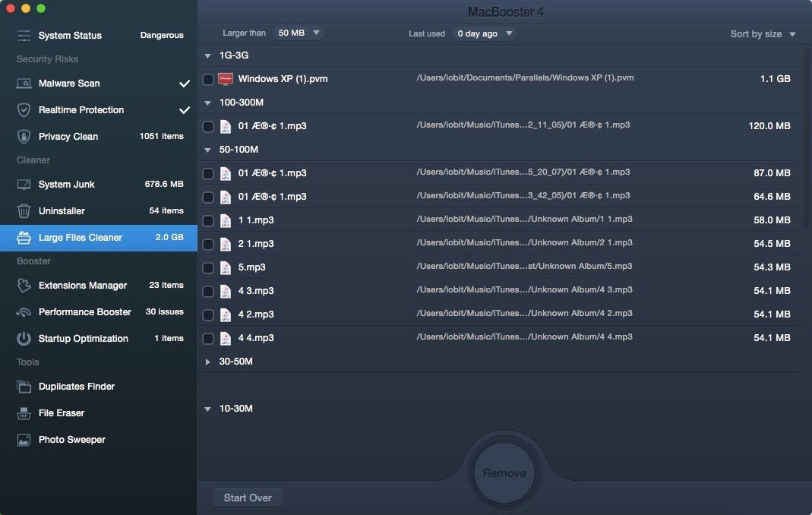Click the Startup Optimization power icon
This screenshot has height=515, width=812.
pyautogui.click(x=24, y=338)
